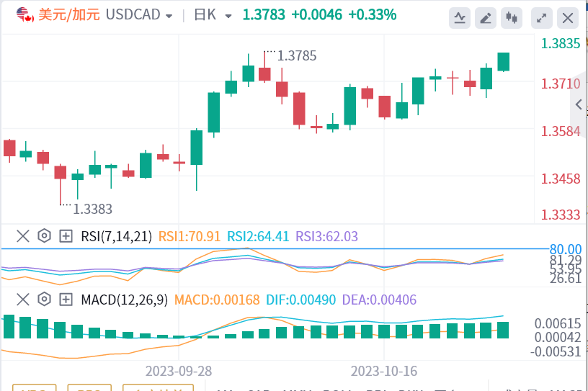
Task: Select the candlestick chart style icon
Action: (x=512, y=17)
